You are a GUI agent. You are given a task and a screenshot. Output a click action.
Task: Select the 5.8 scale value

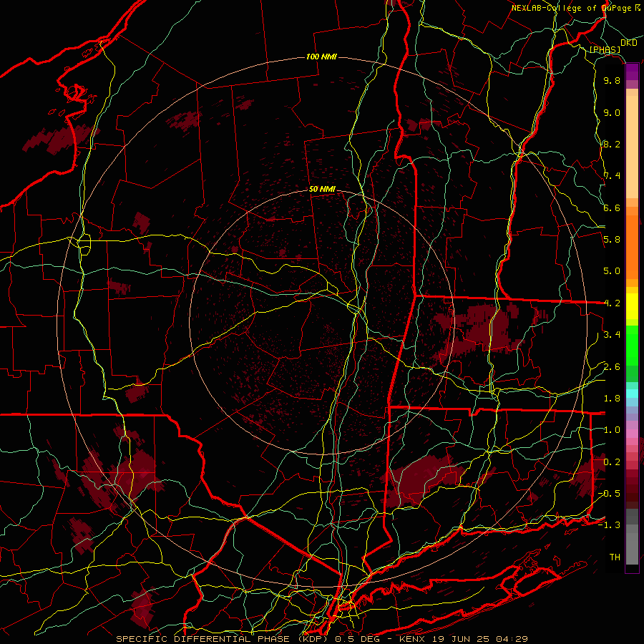tap(612, 240)
